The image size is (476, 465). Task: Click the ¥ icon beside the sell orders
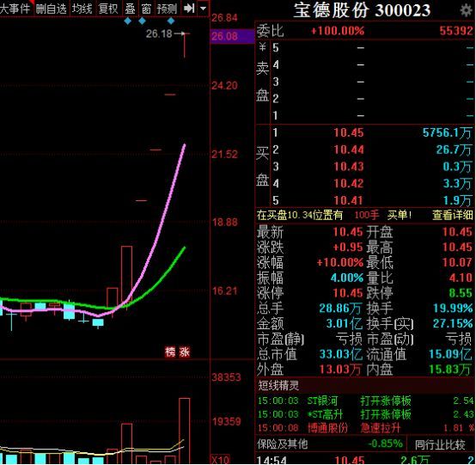point(262,47)
